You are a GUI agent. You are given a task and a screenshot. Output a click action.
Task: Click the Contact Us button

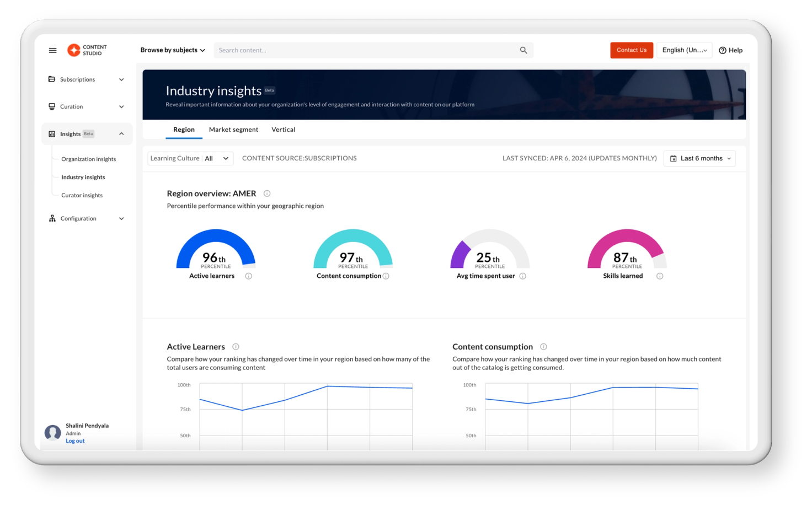coord(631,50)
